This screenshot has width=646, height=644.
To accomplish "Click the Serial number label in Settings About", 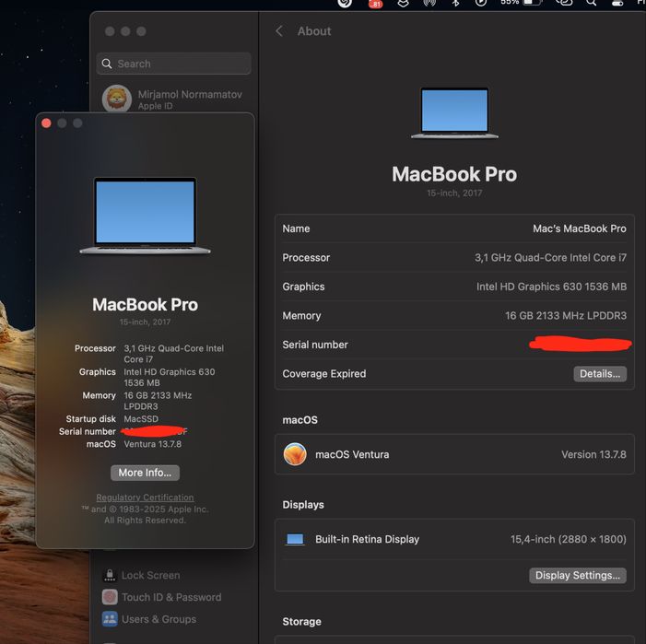I will 315,345.
